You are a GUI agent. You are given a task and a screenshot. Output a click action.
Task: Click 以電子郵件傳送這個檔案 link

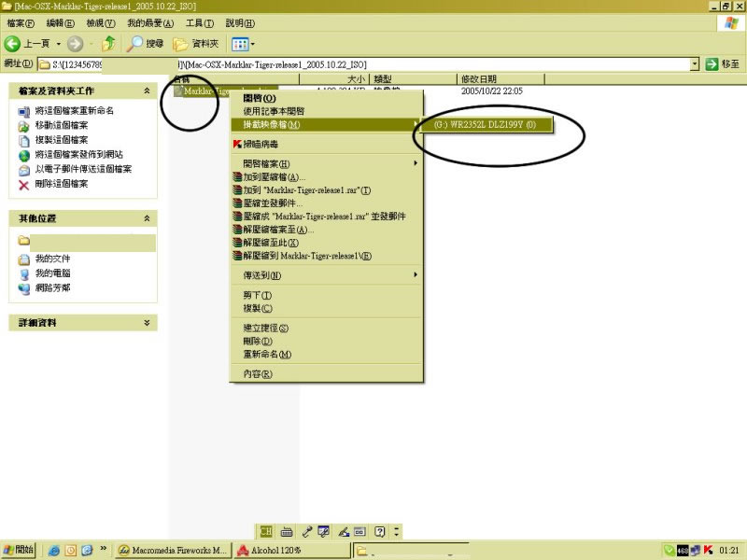83,169
